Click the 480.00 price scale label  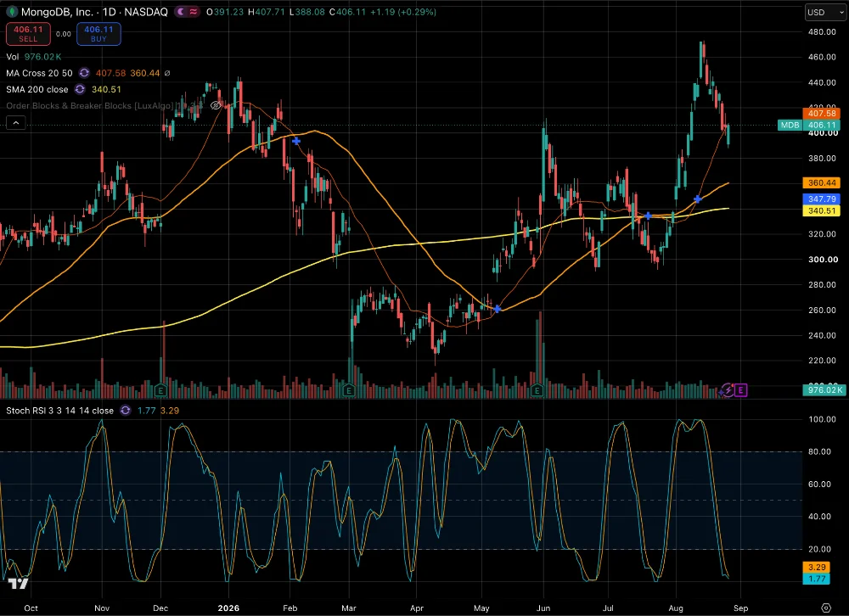pos(822,32)
